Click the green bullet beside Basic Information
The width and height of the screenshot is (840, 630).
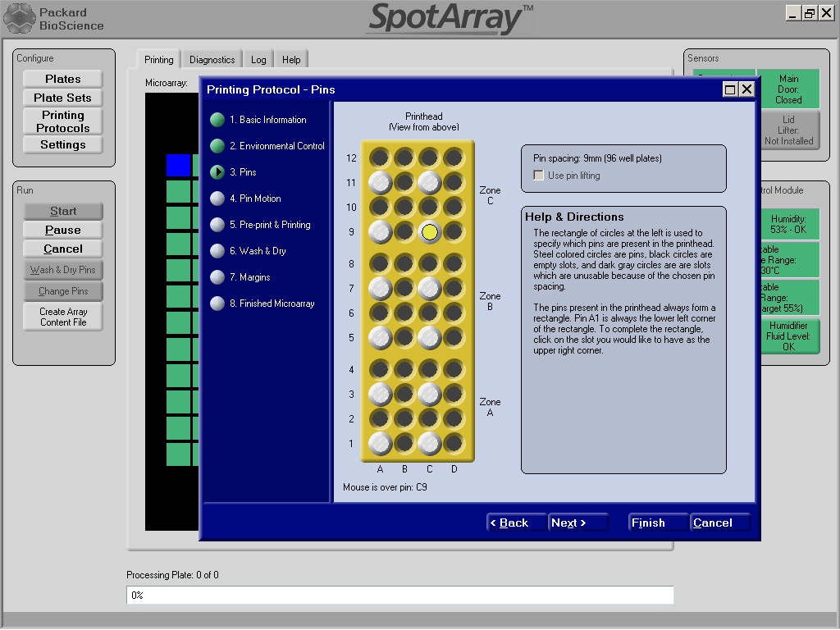[217, 120]
